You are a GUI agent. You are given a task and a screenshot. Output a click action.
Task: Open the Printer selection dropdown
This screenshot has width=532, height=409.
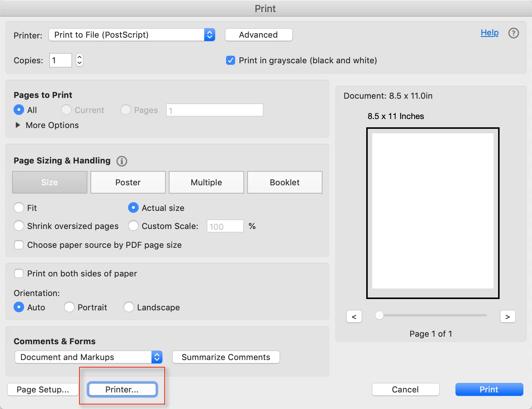click(x=132, y=35)
